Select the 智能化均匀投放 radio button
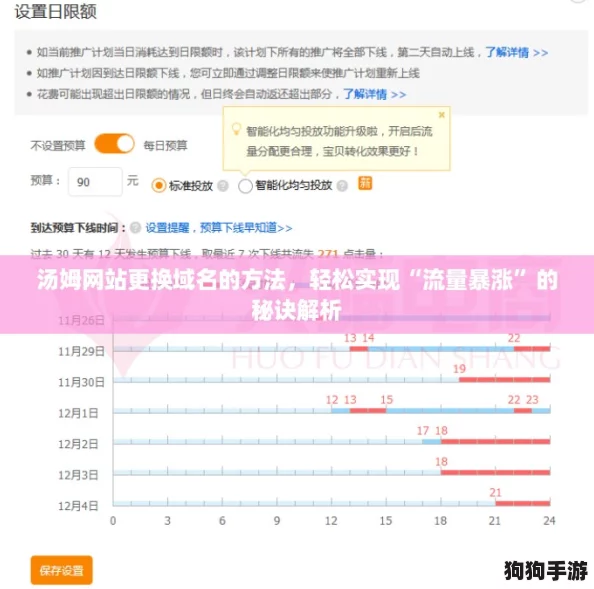Viewport: 594px width, 589px height. (245, 186)
